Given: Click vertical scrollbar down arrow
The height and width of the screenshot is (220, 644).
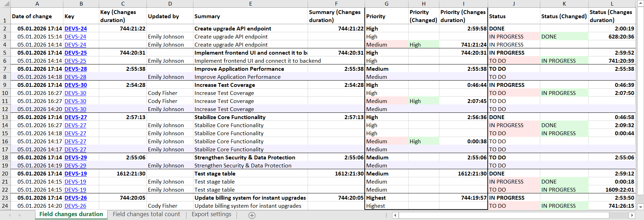Looking at the screenshot, I should (x=640, y=207).
